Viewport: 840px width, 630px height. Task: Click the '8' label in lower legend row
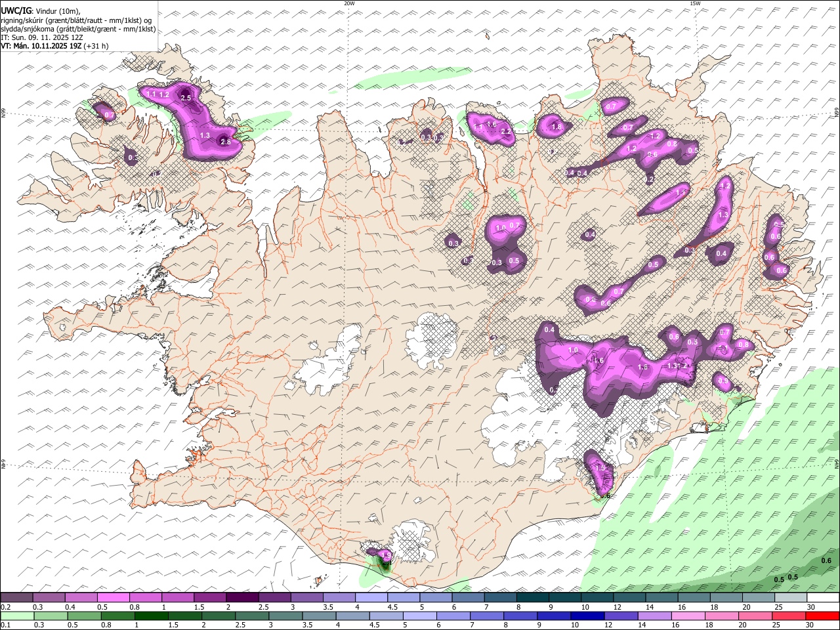pyautogui.click(x=507, y=625)
